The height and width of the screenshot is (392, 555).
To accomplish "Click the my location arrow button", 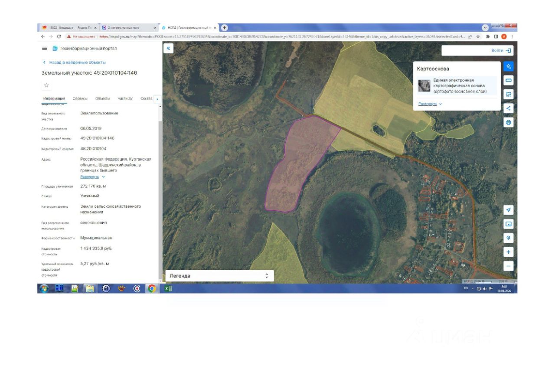I will click(509, 210).
